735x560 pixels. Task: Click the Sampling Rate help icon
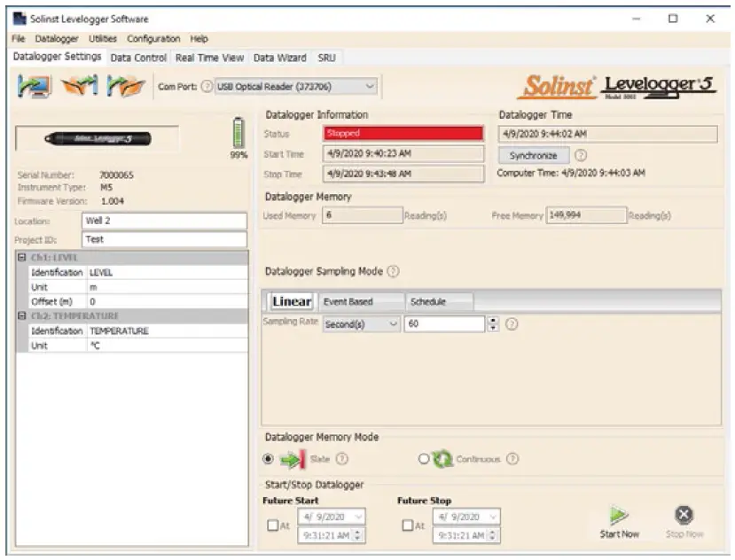[512, 323]
